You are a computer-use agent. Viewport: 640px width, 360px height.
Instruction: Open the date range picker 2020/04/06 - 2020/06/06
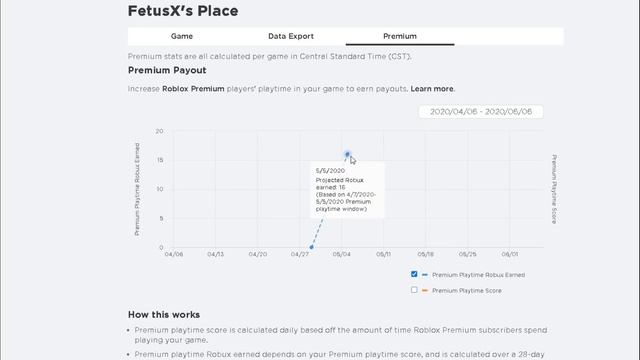pyautogui.click(x=481, y=112)
